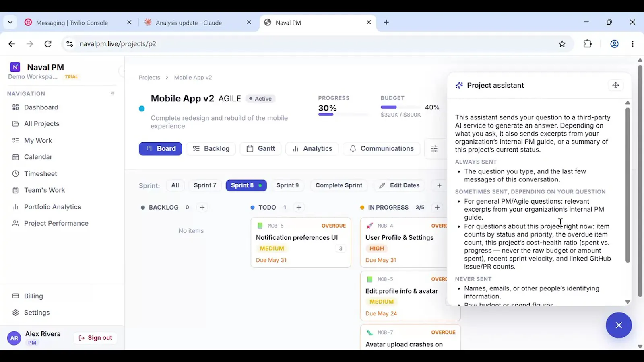
Task: Collapse the sidebar with the chevron
Action: coord(122,71)
